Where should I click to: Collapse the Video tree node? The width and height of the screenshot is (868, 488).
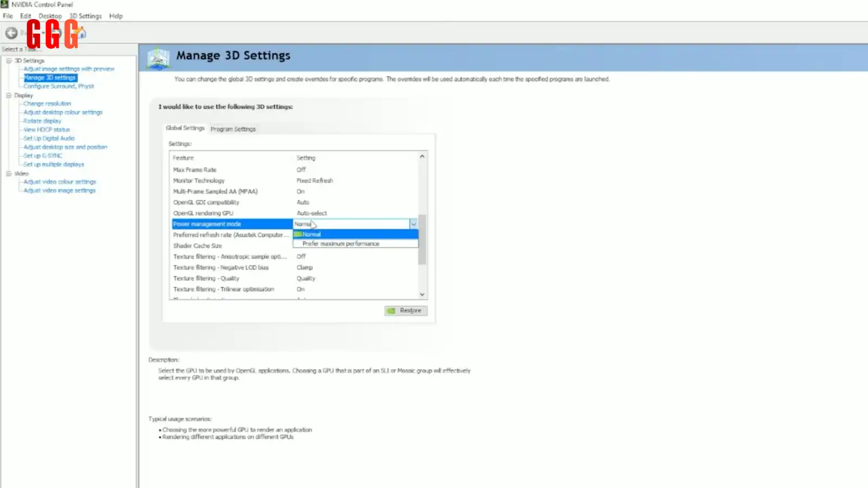(9, 174)
